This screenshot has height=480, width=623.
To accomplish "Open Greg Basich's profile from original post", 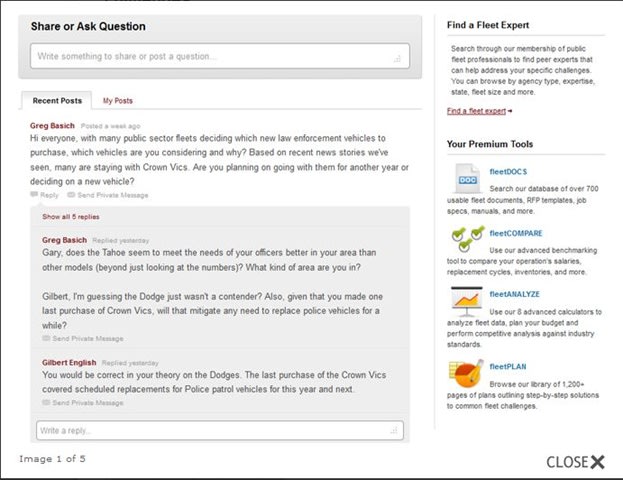I will 52,126.
